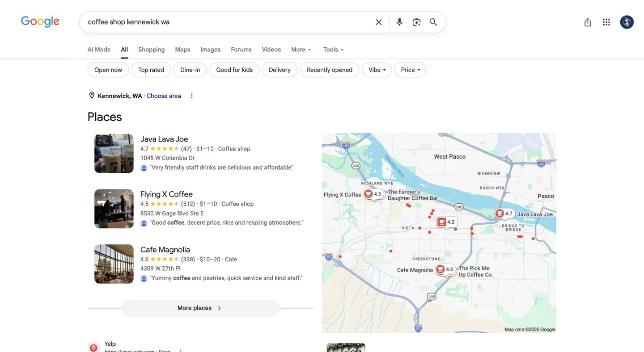Click The Farmer's Daughter Coffee Bar map label
Screen dimensions: 644x352
(x=412, y=195)
